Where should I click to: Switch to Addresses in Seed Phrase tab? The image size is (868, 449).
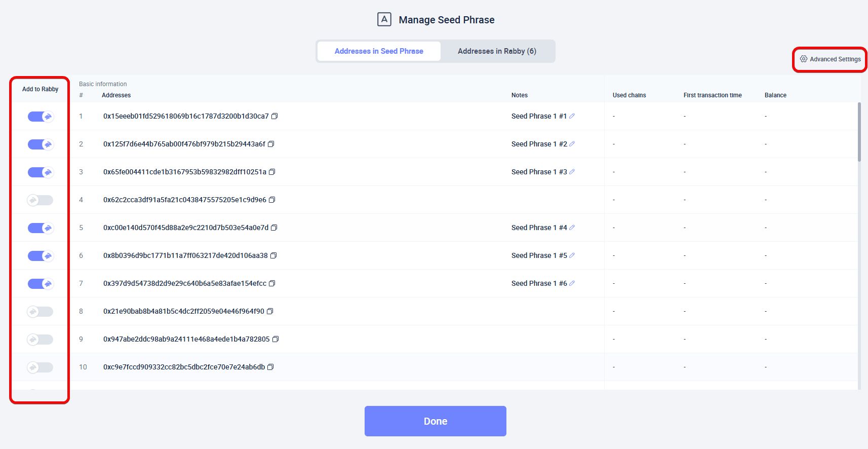(x=379, y=51)
